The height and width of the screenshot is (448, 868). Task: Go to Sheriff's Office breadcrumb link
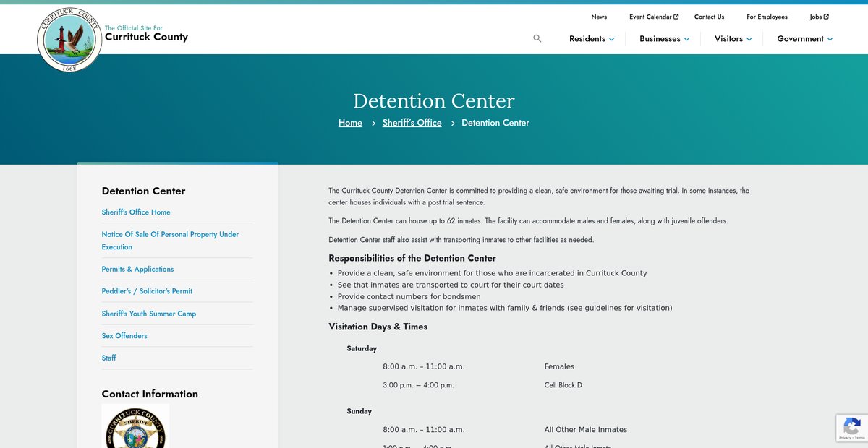coord(412,123)
